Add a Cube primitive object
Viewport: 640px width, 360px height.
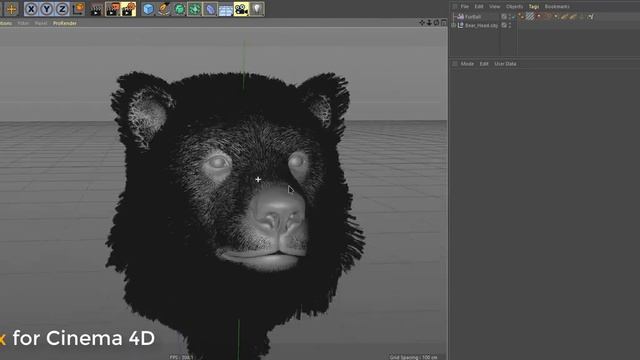click(x=149, y=9)
